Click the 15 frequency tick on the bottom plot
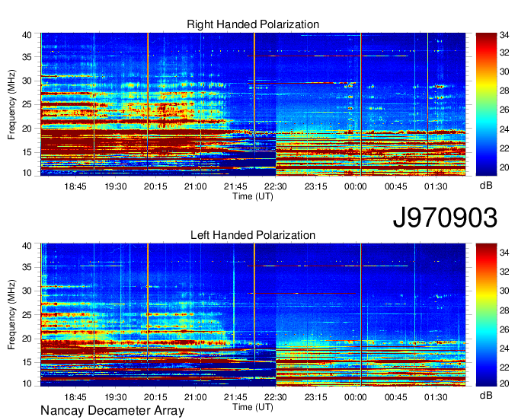The width and height of the screenshot is (518, 420). 27,362
